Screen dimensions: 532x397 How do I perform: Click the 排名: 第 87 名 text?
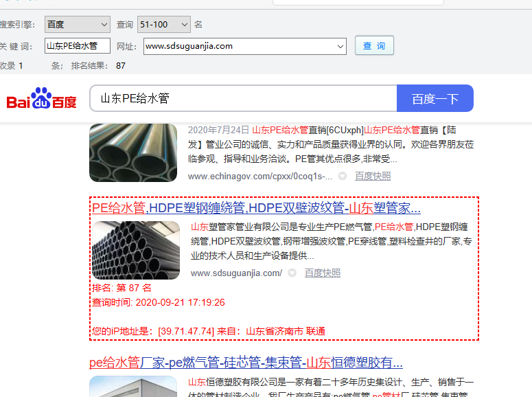pos(122,288)
